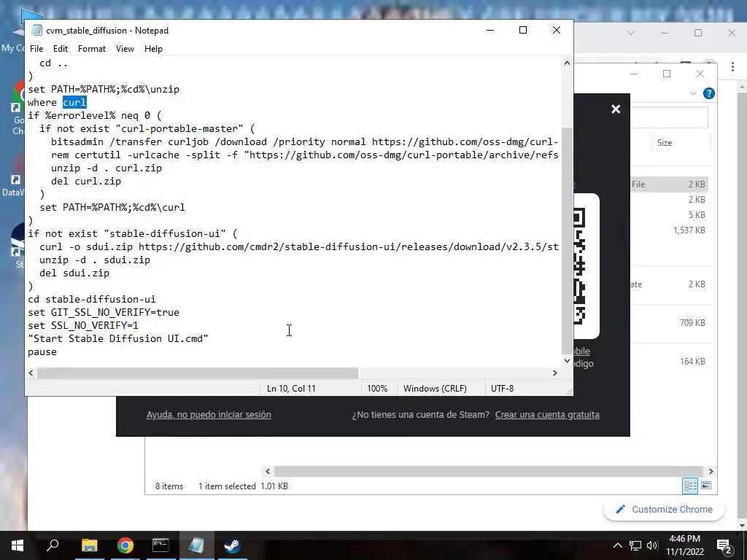Expand the File Explorer ribbon chevron
Viewport: 747px width, 560px height.
point(693,93)
